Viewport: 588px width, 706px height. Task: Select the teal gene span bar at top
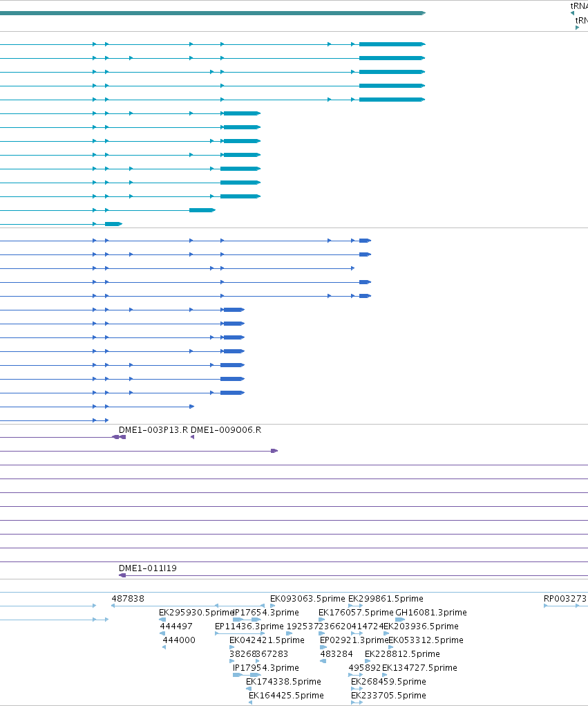(x=212, y=13)
